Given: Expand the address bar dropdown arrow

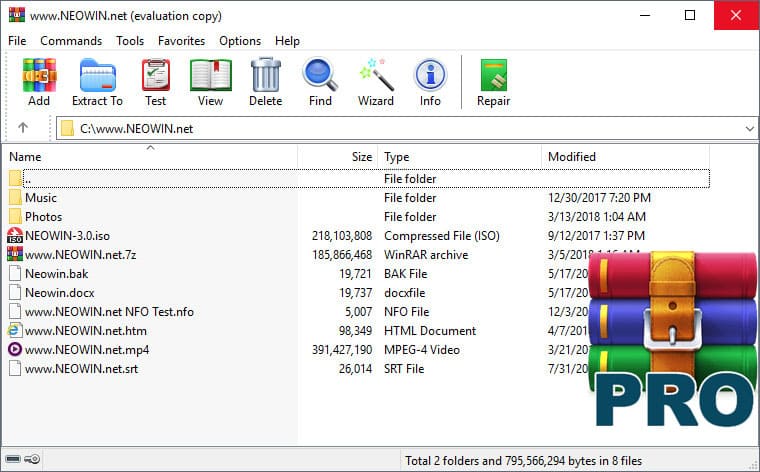Looking at the screenshot, I should click(749, 128).
